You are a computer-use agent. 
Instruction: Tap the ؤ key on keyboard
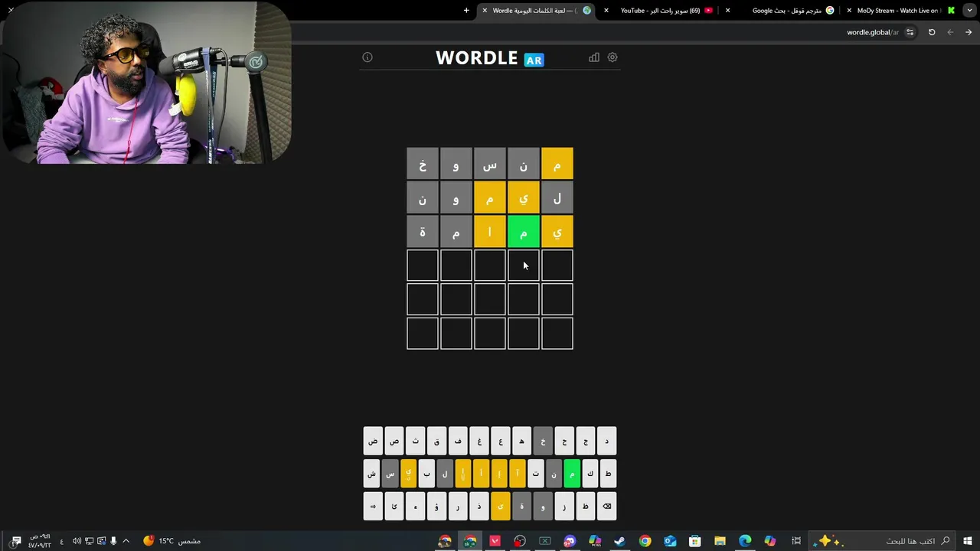[x=436, y=506]
